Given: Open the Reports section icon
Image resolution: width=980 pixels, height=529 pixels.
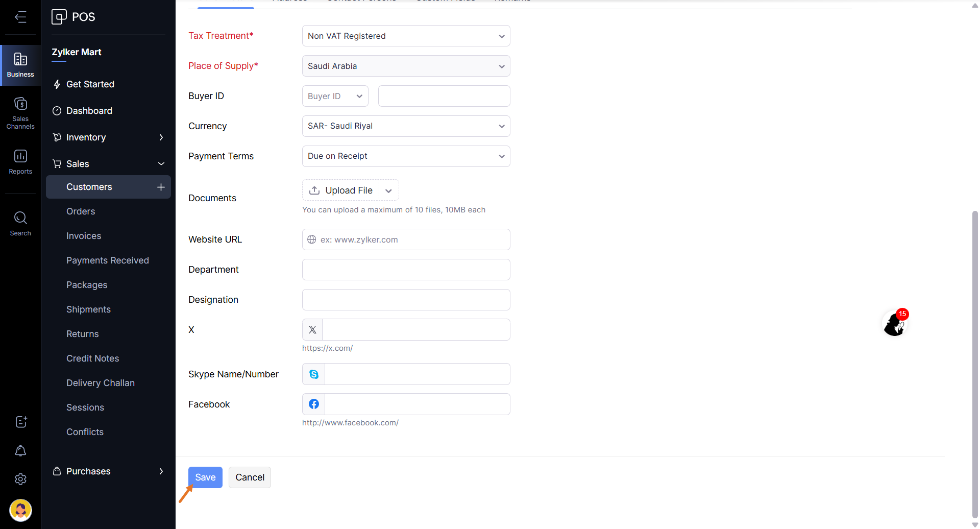Looking at the screenshot, I should point(20,161).
